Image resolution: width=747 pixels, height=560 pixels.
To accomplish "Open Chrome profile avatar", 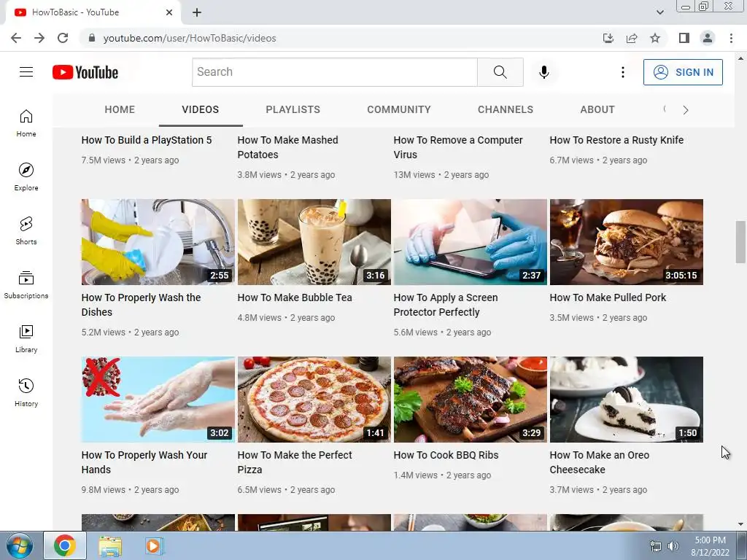I will 708,38.
